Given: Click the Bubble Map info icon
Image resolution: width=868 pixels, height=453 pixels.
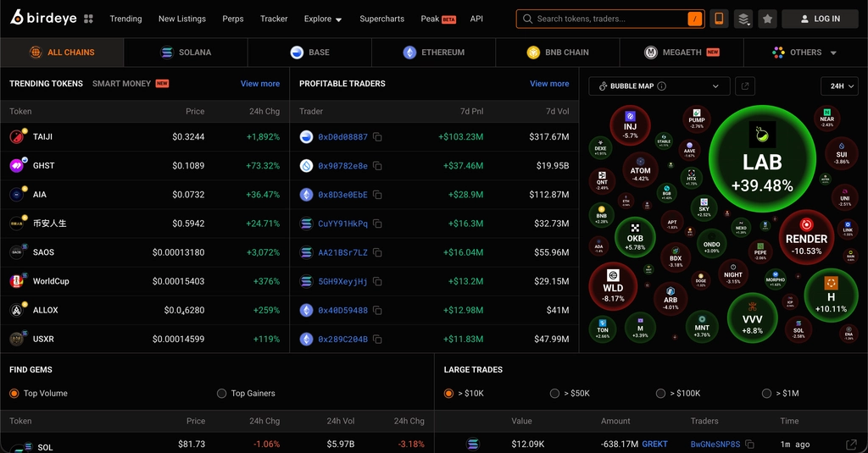Looking at the screenshot, I should pos(661,86).
